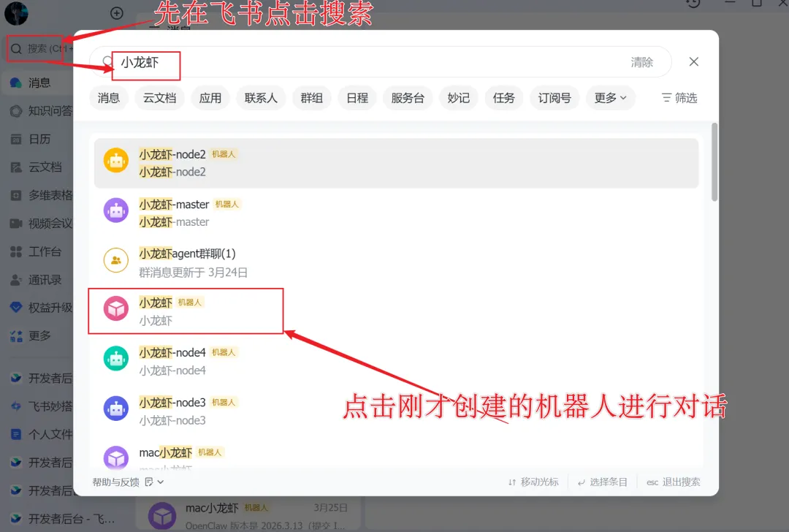Open 更多 in the left sidebar
Viewport: 789px width, 532px height.
(x=30, y=335)
